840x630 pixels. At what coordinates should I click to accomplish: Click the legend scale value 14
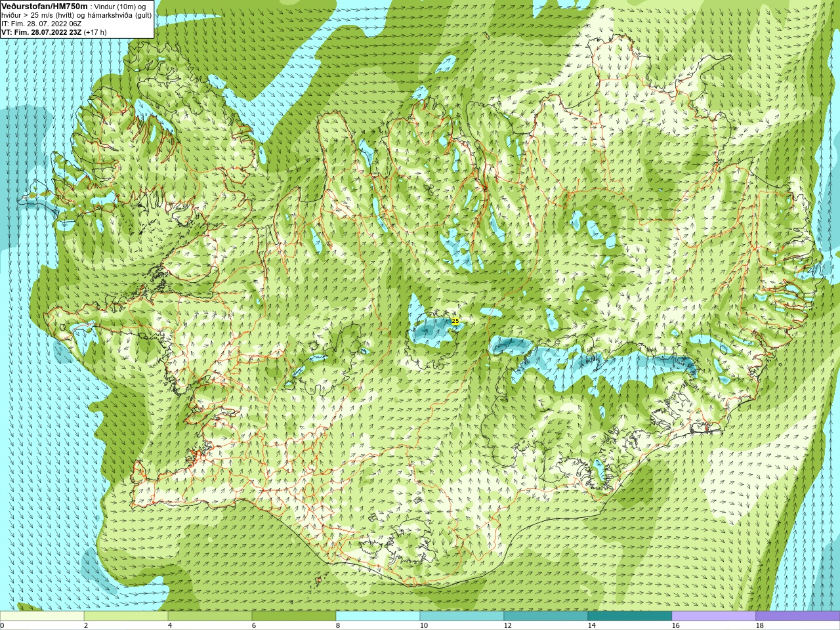[x=592, y=625]
